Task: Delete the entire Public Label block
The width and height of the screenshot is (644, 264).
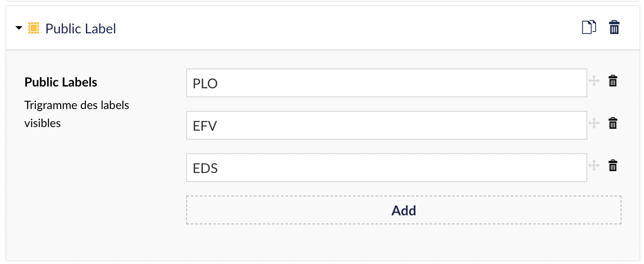Action: click(614, 27)
